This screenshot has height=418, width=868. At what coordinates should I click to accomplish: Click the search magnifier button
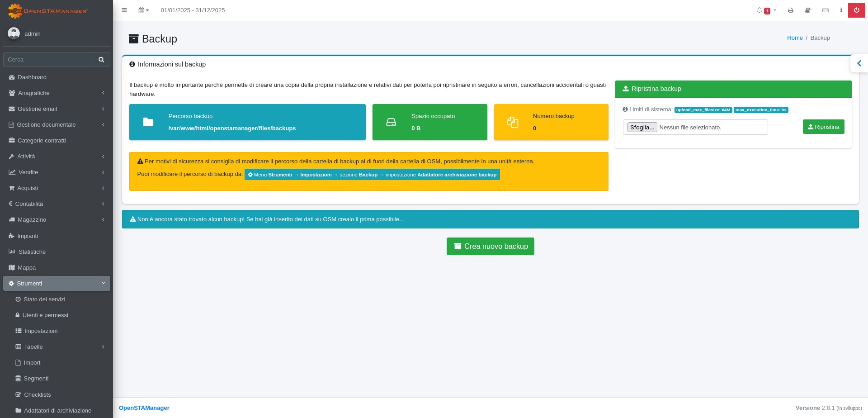(x=101, y=60)
